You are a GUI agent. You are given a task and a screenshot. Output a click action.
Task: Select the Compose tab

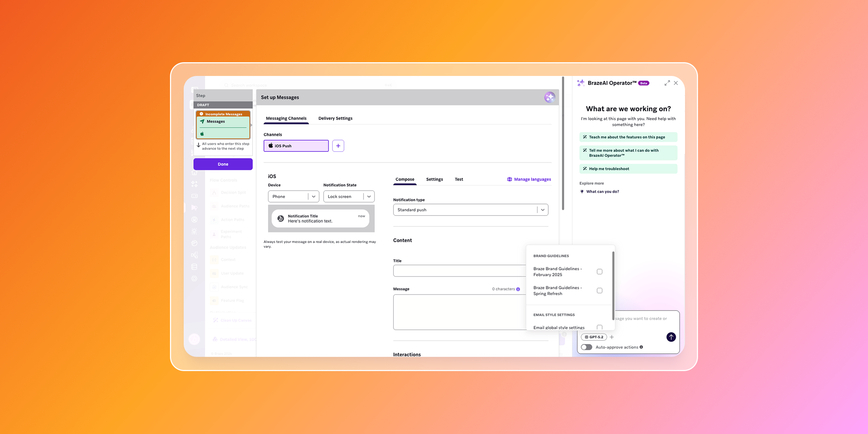pyautogui.click(x=405, y=179)
